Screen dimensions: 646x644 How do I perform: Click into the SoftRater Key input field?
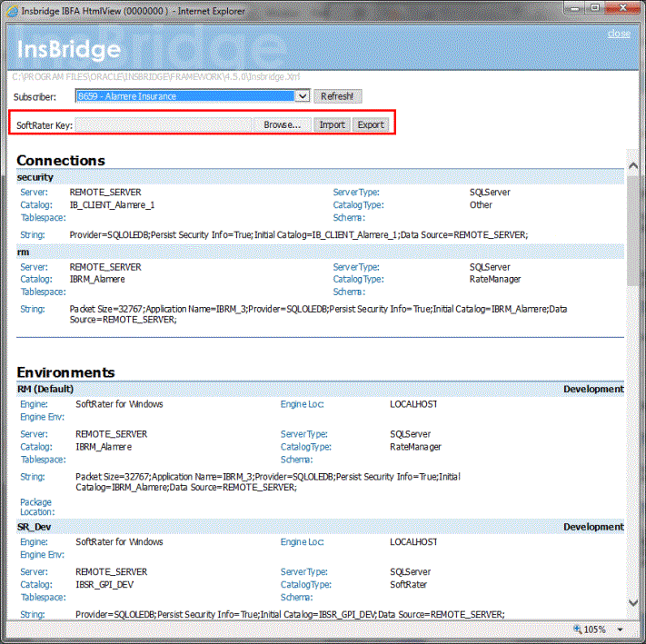[164, 124]
